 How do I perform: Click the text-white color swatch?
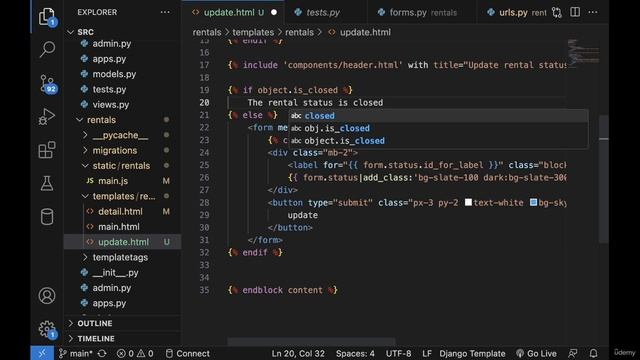468,202
